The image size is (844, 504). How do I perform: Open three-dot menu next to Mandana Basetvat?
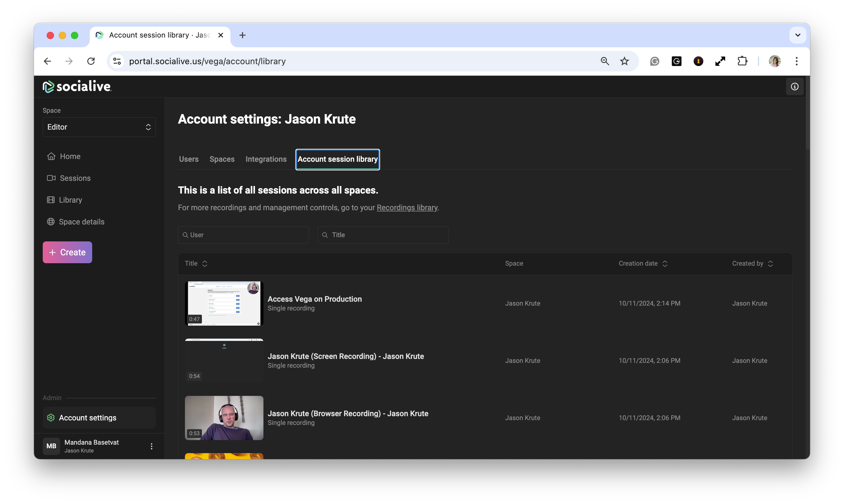tap(152, 446)
